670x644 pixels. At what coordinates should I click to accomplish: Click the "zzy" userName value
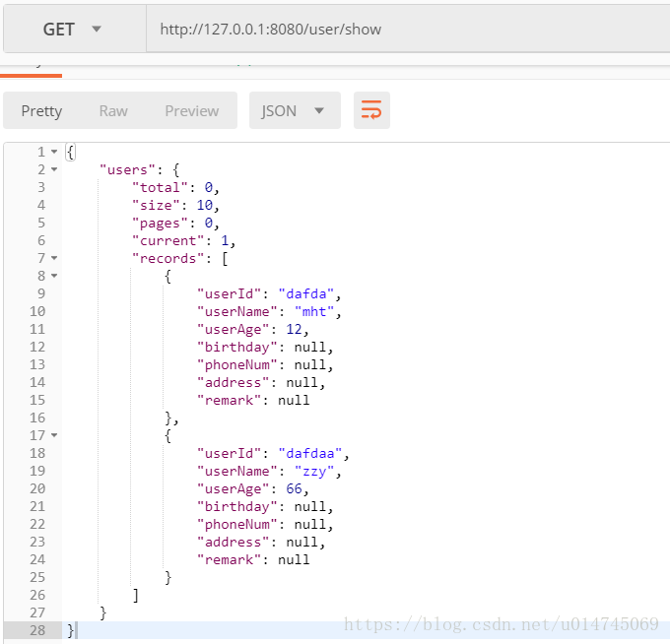coord(314,471)
